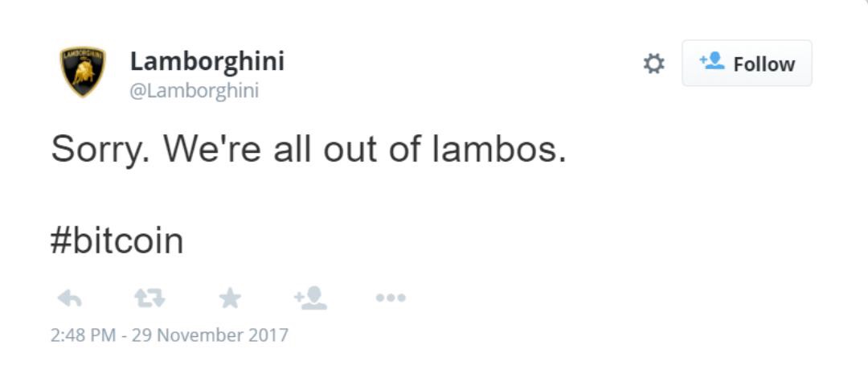Click the person-plus icon inside Follow button
Screen dimensions: 868x378
712,60
